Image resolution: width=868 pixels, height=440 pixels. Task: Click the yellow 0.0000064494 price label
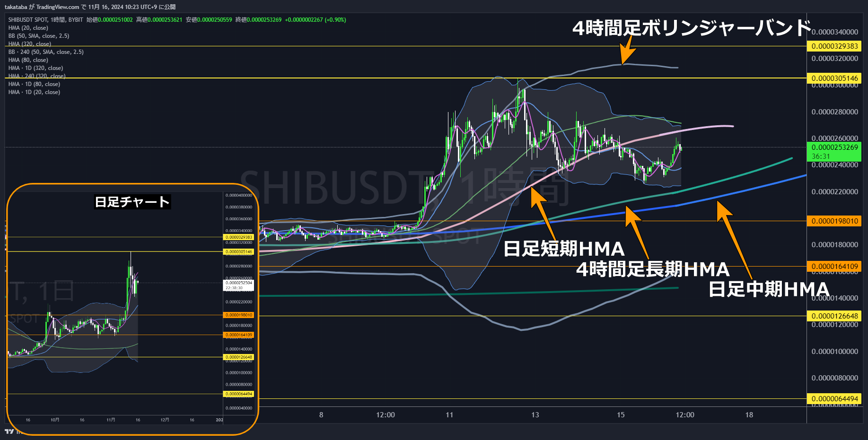tap(834, 399)
